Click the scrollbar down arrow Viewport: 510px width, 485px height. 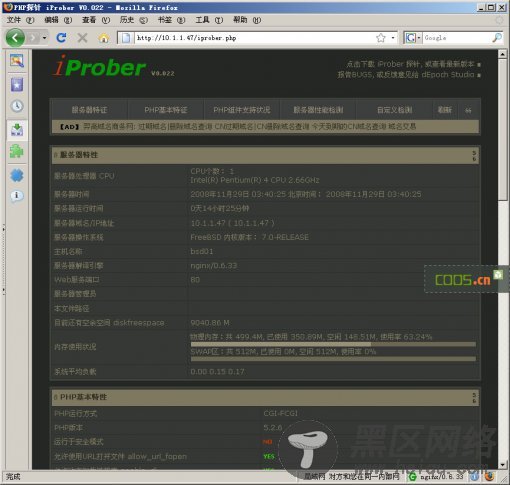(502, 464)
